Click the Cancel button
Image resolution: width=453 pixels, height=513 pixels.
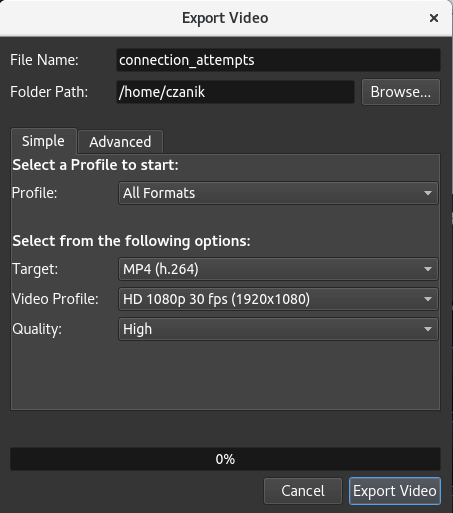303,491
